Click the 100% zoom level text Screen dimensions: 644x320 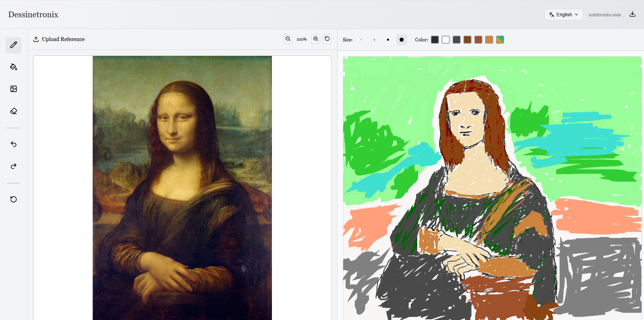coord(301,39)
